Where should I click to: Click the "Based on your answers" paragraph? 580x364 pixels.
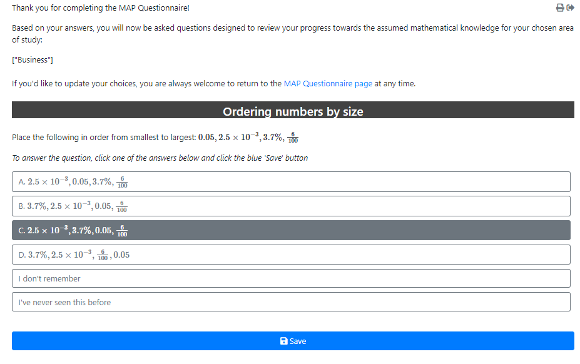click(x=293, y=34)
